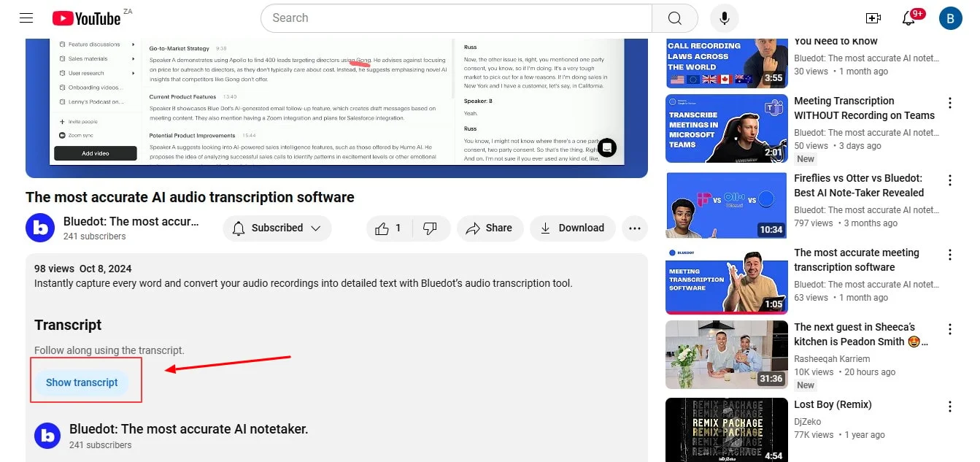Open the Sheeca's kitchen video thumbnail
980x462 pixels.
[727, 355]
